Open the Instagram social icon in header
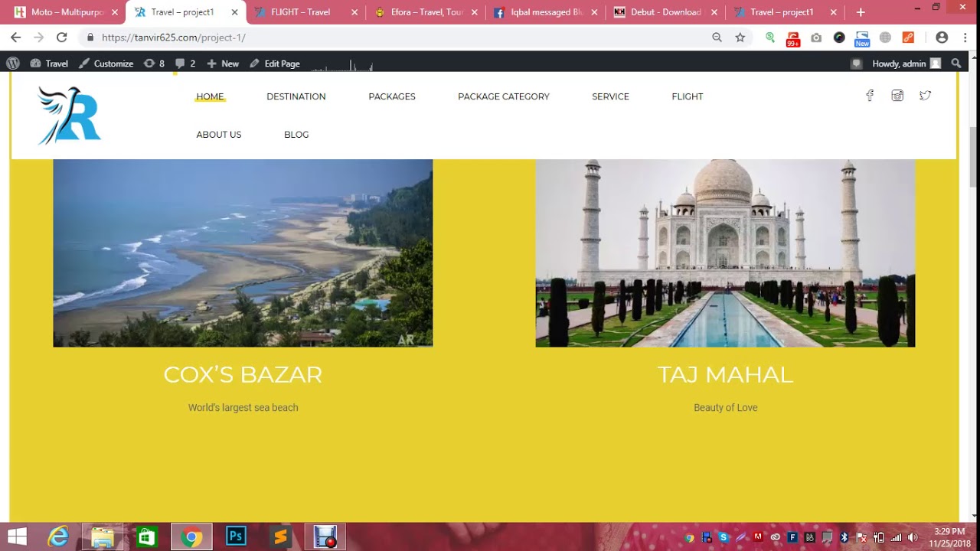This screenshot has width=980, height=551. (x=897, y=96)
